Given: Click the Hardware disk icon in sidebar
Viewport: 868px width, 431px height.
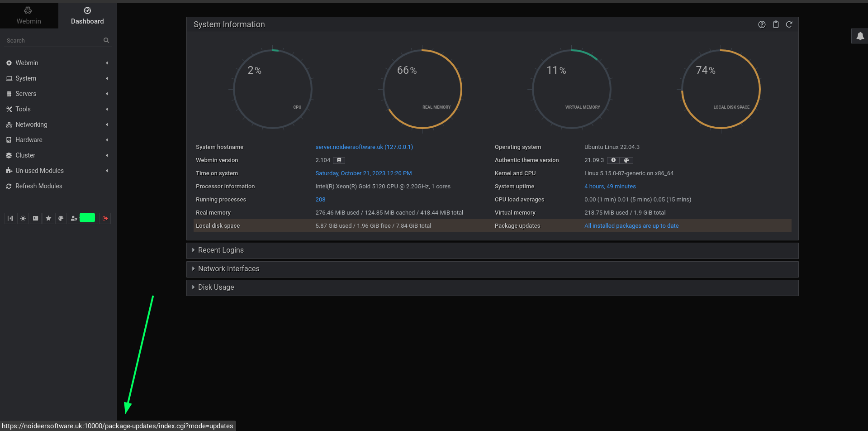Looking at the screenshot, I should [x=9, y=140].
